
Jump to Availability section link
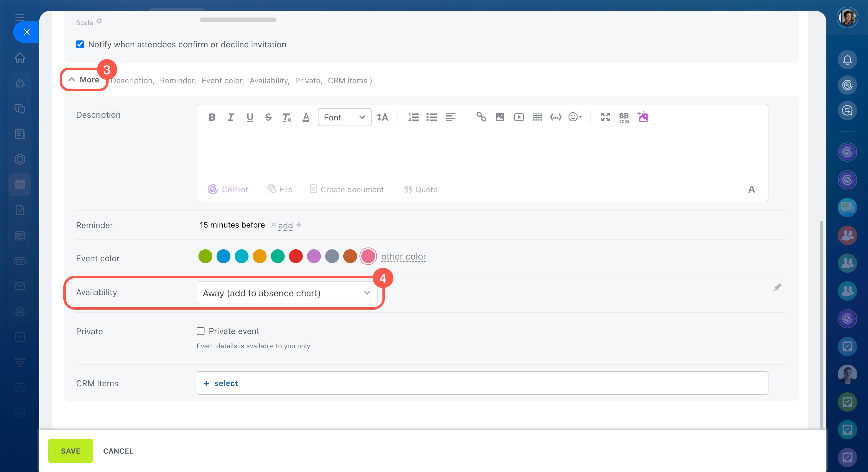pos(269,81)
